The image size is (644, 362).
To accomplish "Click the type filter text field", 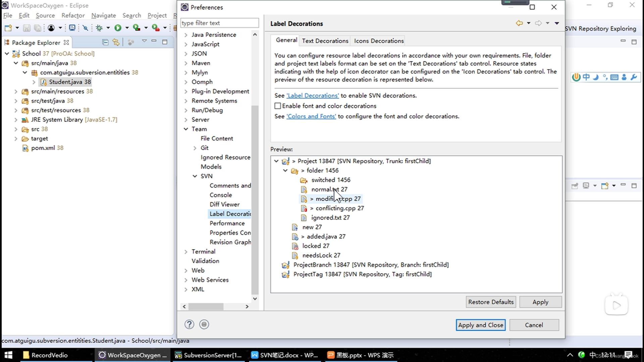I will pyautogui.click(x=220, y=23).
